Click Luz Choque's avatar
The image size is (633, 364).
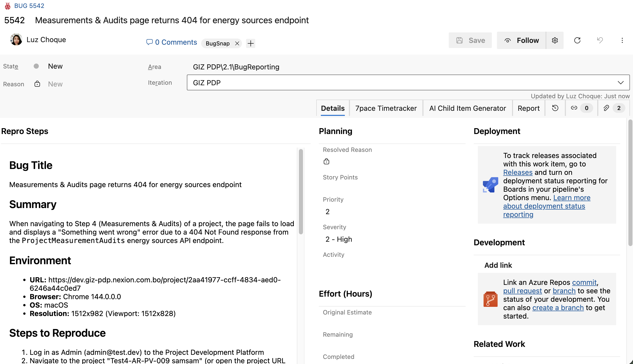pos(16,40)
